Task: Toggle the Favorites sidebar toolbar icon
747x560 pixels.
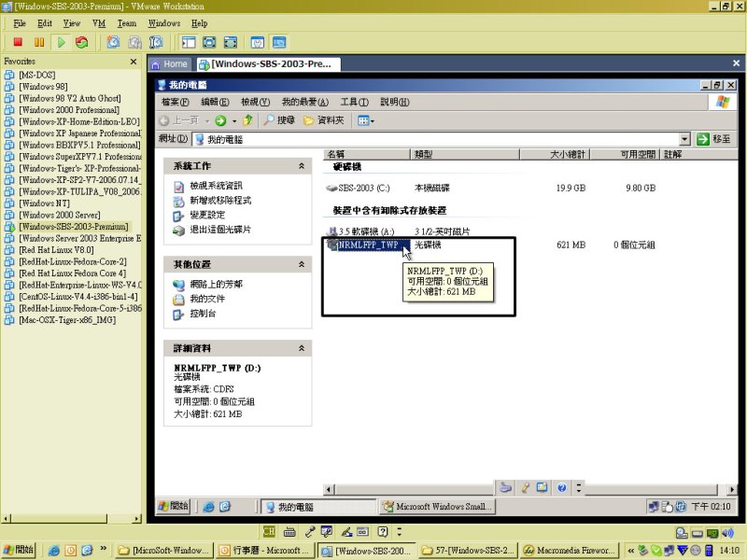Action: 189,42
